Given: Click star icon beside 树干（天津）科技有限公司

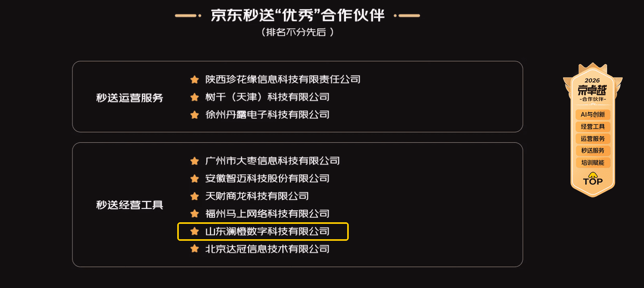Looking at the screenshot, I should click(195, 97).
